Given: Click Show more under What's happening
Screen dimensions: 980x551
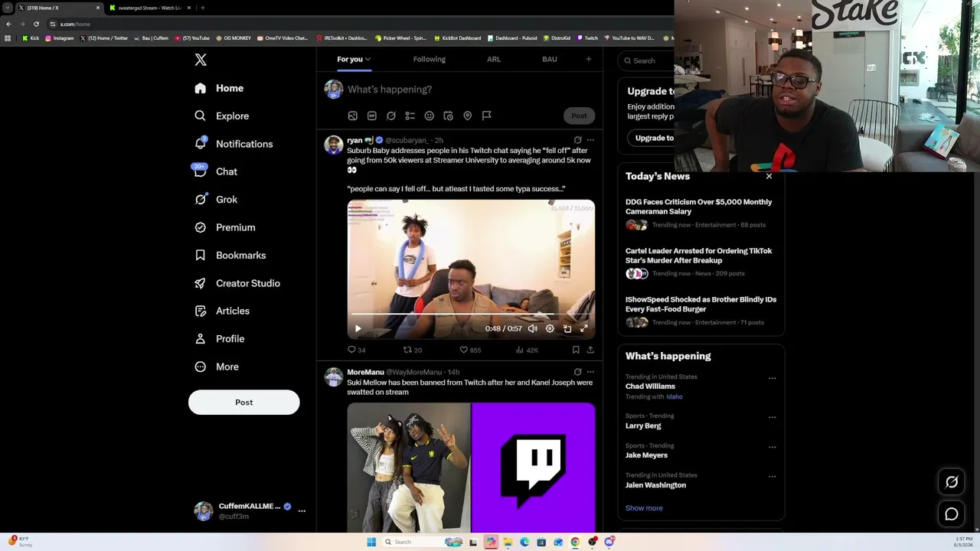Looking at the screenshot, I should click(644, 508).
